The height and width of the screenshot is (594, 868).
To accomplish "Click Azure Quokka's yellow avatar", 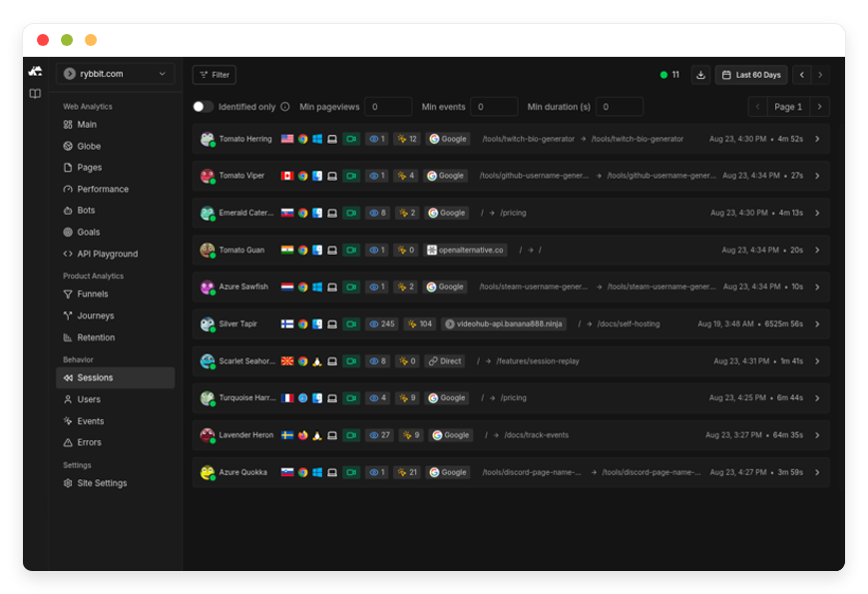I will point(208,472).
